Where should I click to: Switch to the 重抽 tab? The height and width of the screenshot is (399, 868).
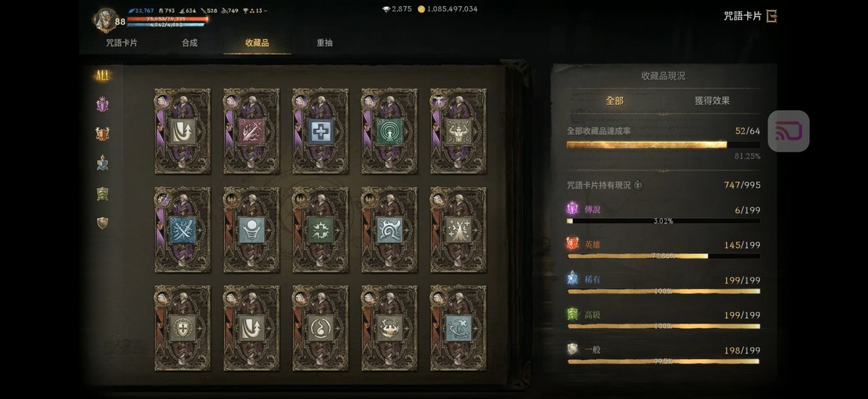click(x=325, y=42)
